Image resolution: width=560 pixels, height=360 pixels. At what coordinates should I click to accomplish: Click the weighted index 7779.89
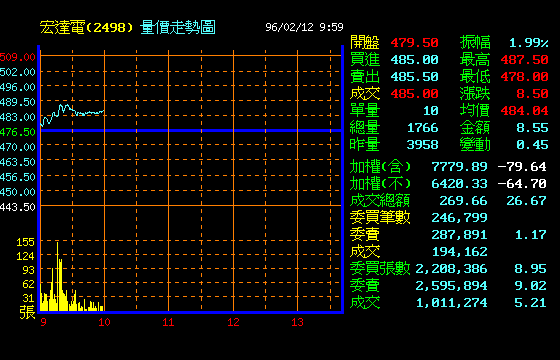click(x=459, y=166)
